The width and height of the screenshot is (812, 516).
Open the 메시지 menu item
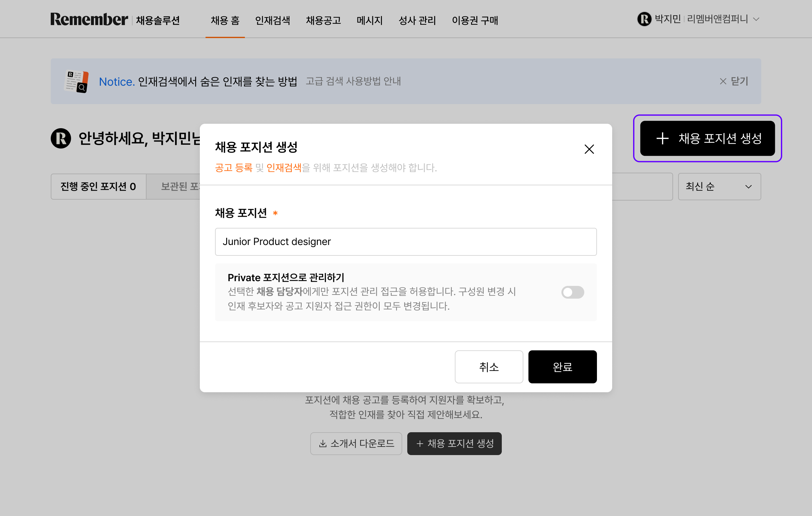tap(369, 20)
